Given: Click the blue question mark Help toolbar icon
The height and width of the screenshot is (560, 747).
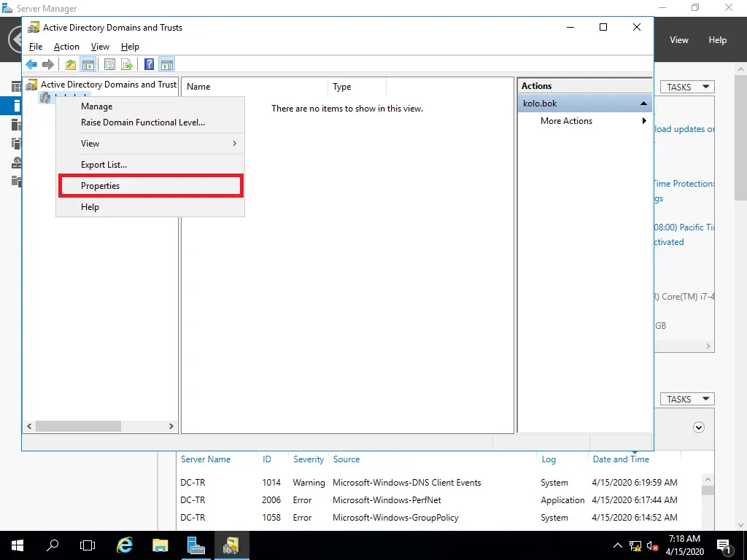Looking at the screenshot, I should point(149,64).
